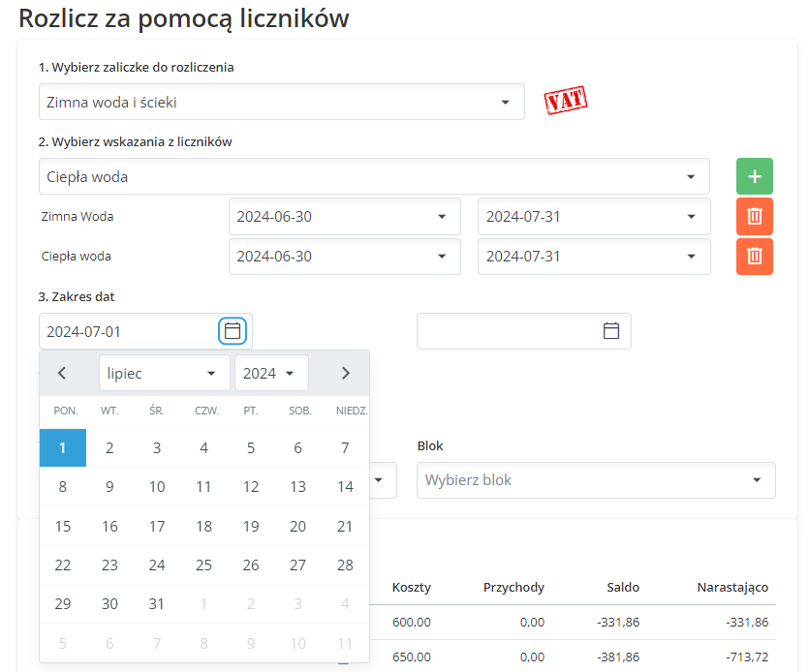
Task: Open calendar icon of start date field
Action: [x=233, y=331]
